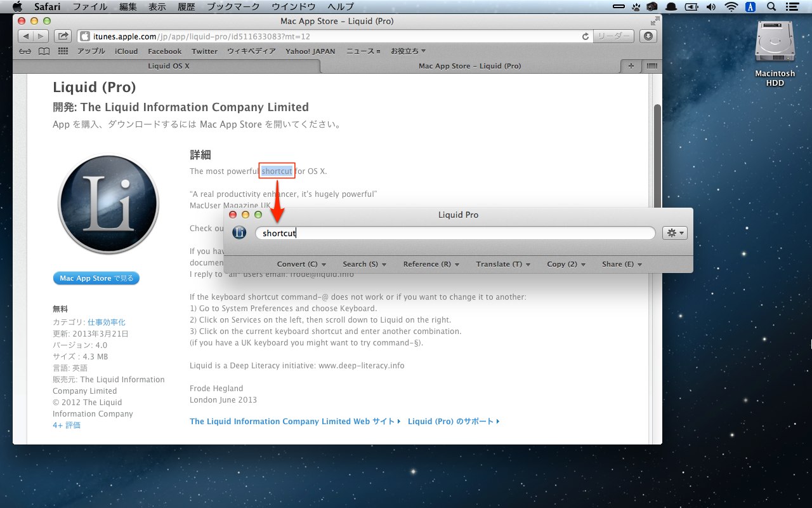The width and height of the screenshot is (812, 508).
Task: Reload the page with the refresh icon
Action: pos(585,36)
